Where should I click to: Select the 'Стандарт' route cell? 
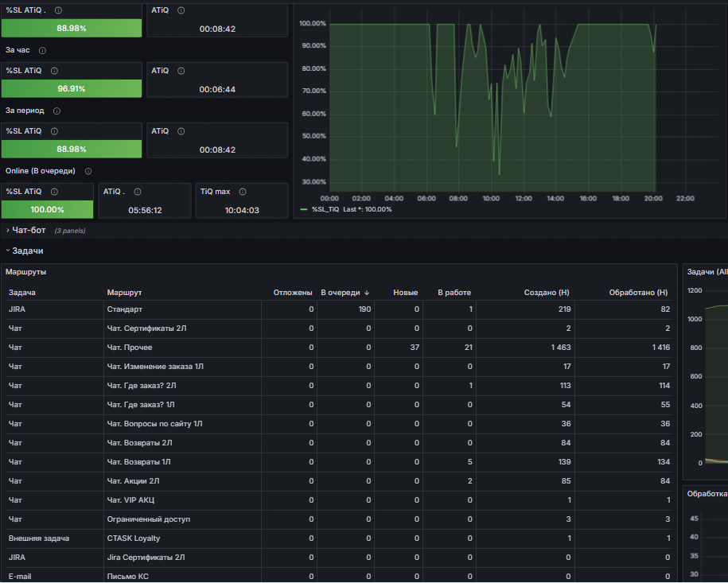click(182, 309)
